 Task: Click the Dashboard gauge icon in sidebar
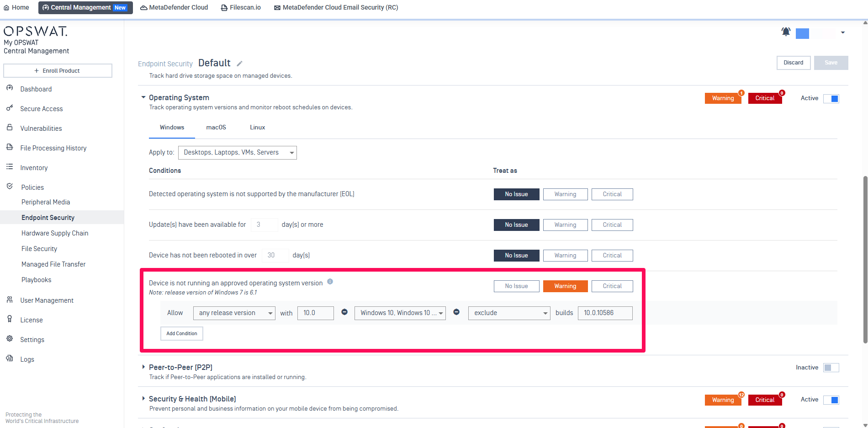click(10, 88)
